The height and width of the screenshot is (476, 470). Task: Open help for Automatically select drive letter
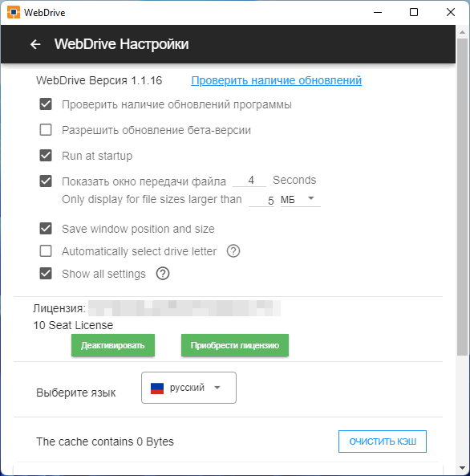point(233,251)
